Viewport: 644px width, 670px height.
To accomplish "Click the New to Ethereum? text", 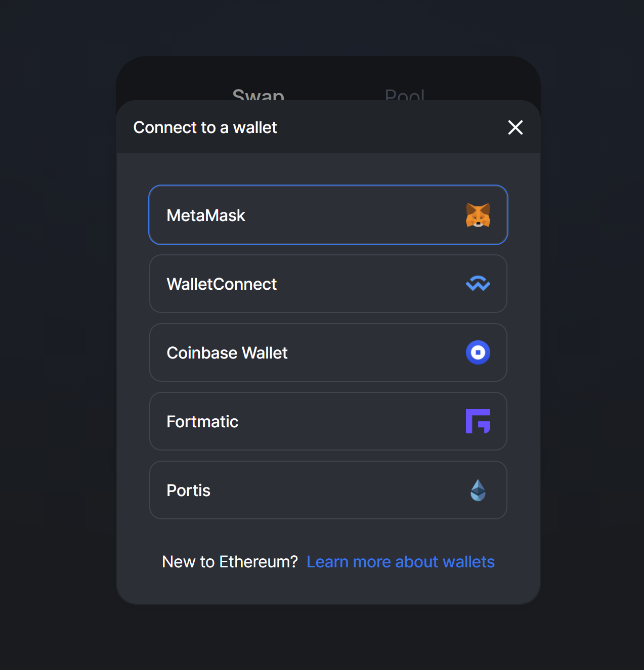I will click(230, 562).
